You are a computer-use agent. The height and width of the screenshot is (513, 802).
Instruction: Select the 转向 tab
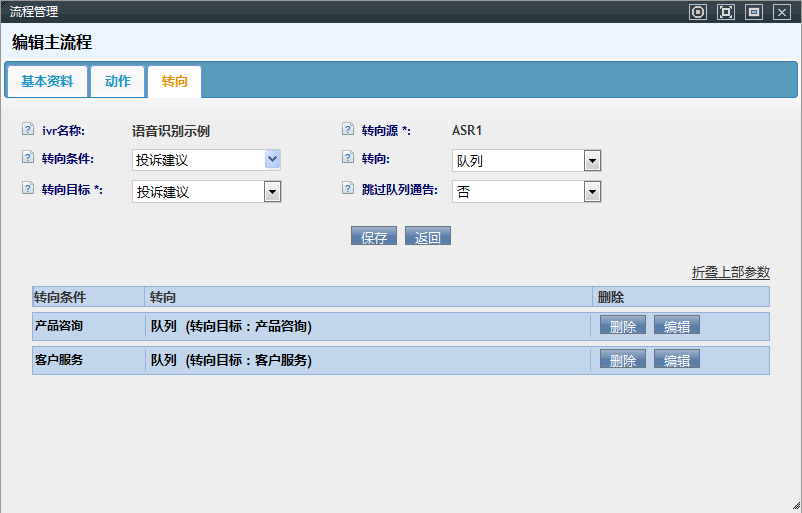tap(174, 82)
